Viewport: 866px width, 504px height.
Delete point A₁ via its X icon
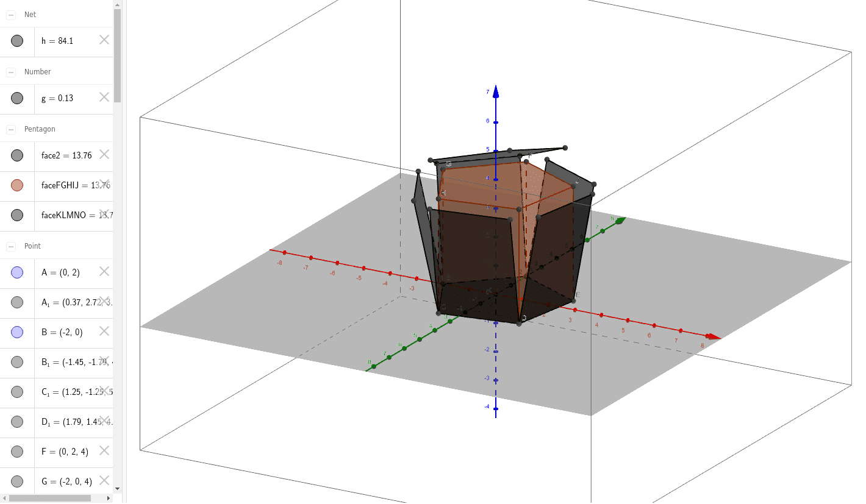[x=104, y=302]
